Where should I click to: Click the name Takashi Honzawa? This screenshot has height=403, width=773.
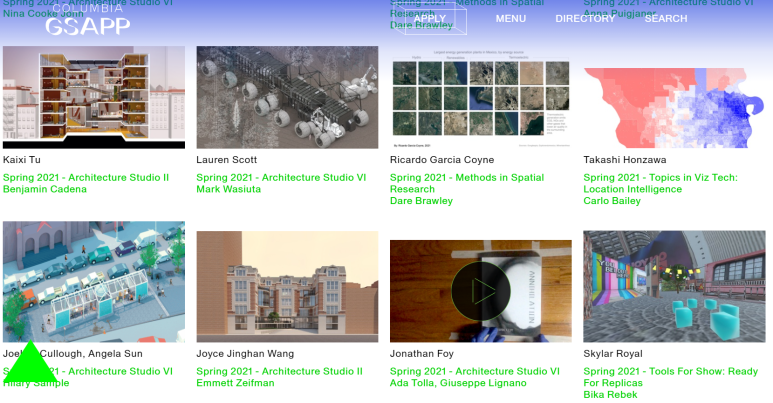pyautogui.click(x=625, y=160)
